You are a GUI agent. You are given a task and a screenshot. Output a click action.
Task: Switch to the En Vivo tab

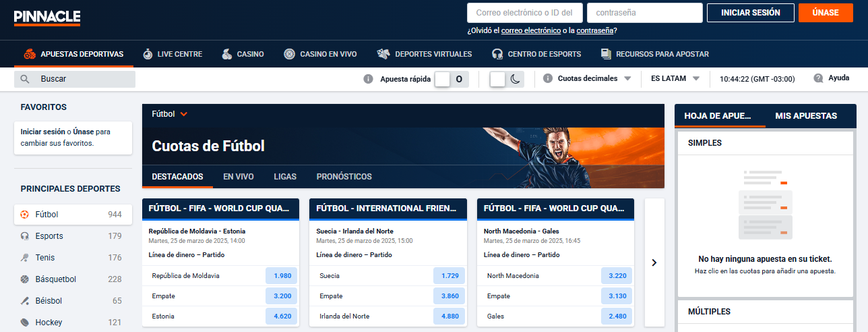[x=239, y=177]
